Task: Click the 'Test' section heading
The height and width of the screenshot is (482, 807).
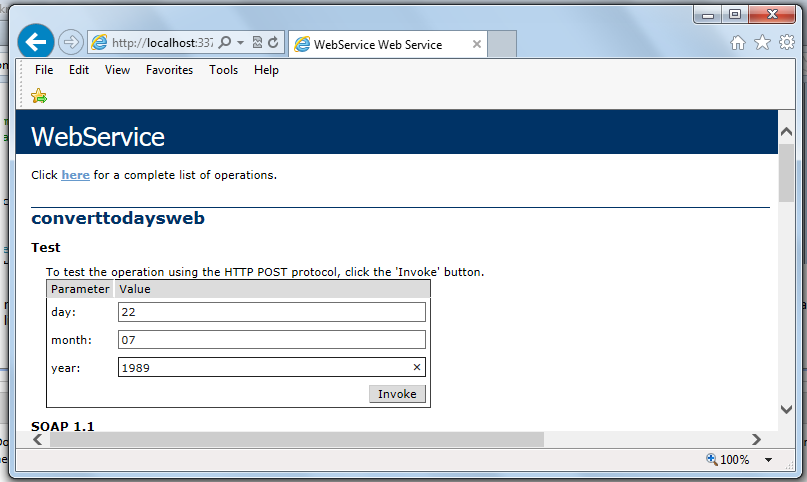Action: (46, 247)
